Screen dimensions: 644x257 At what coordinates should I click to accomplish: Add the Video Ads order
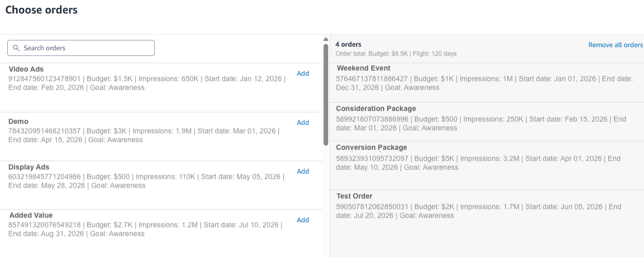[x=303, y=74]
